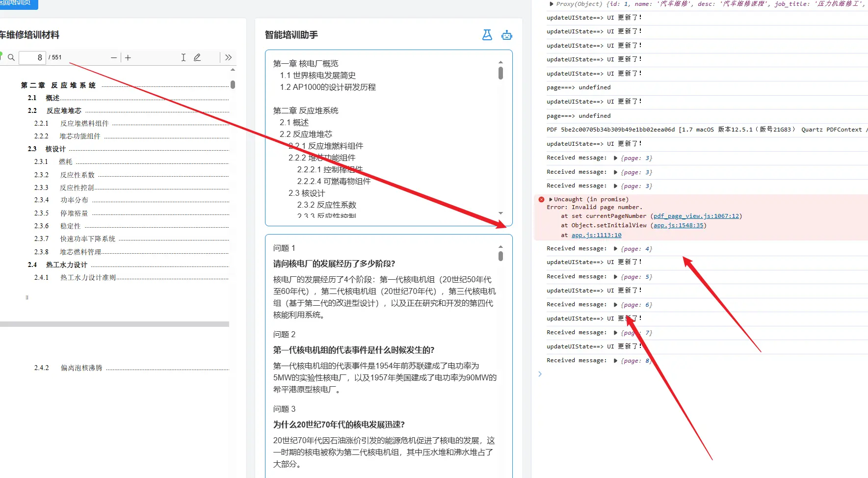Expand the {page: 4} received message object
The height and width of the screenshot is (478, 868).
point(616,249)
